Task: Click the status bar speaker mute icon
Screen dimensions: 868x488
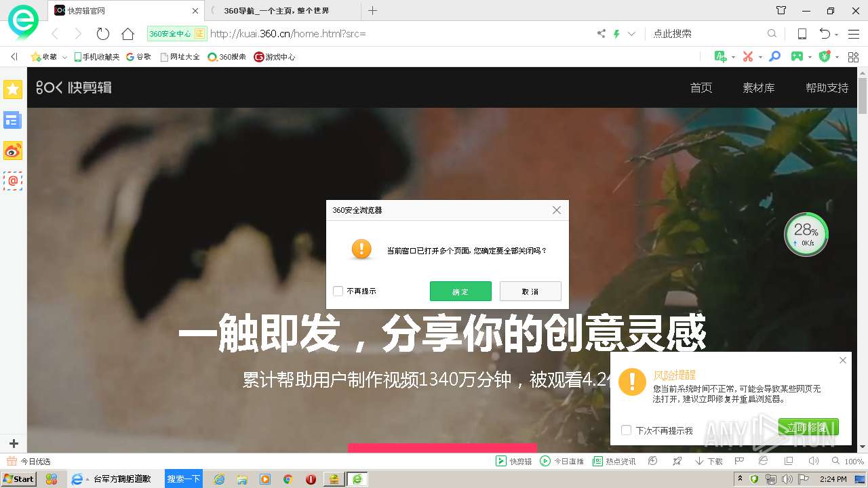Action: (x=814, y=461)
